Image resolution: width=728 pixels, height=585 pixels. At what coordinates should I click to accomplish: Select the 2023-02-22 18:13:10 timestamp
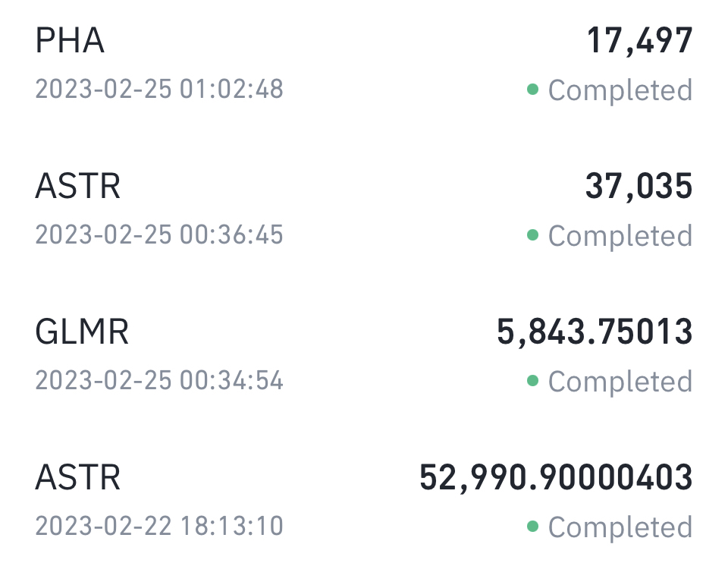(x=159, y=526)
